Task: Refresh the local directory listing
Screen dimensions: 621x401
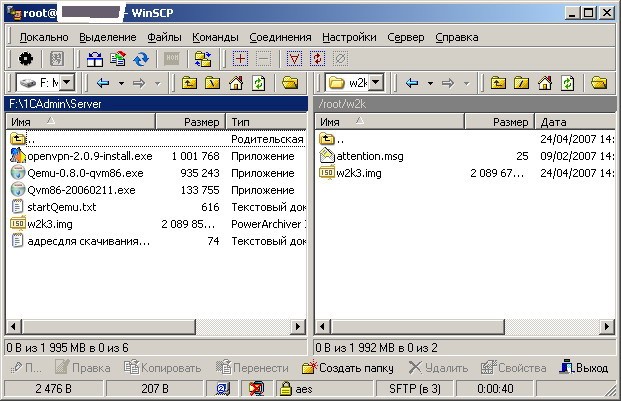Action: [x=259, y=83]
